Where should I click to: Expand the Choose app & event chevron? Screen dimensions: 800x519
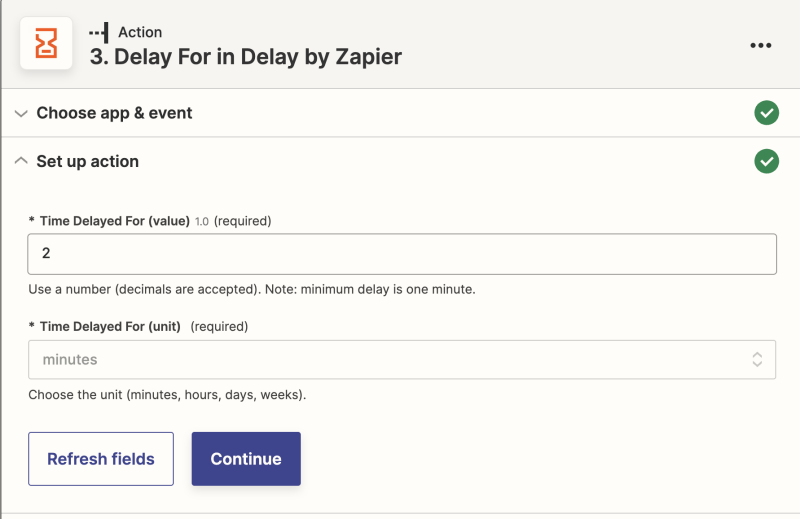pos(21,113)
